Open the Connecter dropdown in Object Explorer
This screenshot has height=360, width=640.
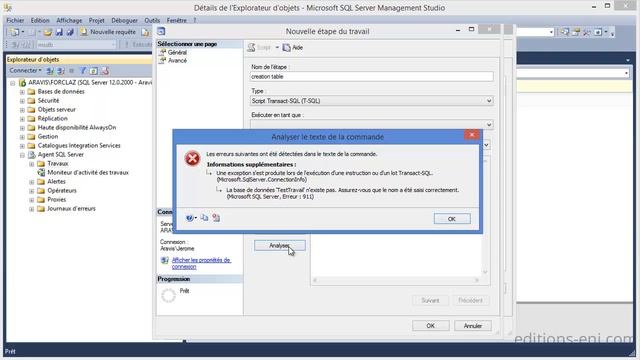click(x=25, y=71)
